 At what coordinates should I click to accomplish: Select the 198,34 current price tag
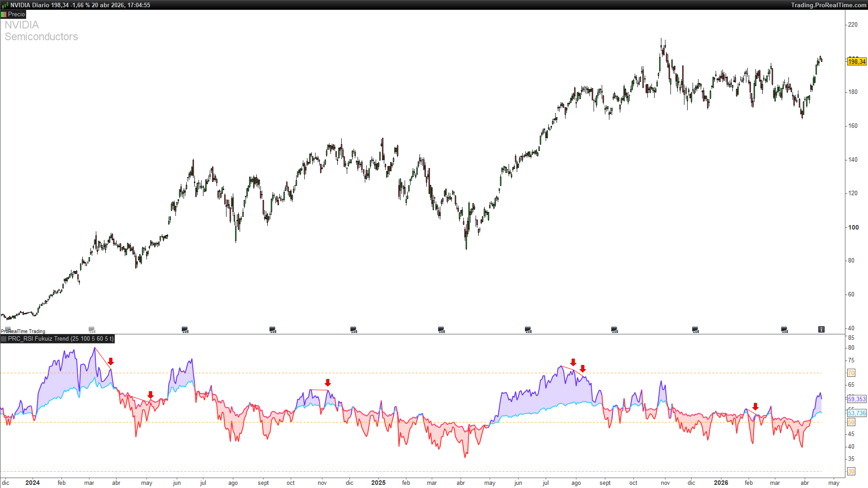click(857, 61)
